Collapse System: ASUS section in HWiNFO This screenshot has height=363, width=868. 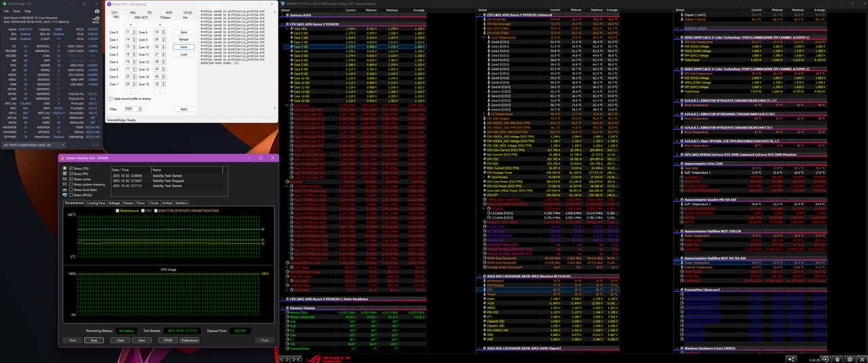pos(282,15)
